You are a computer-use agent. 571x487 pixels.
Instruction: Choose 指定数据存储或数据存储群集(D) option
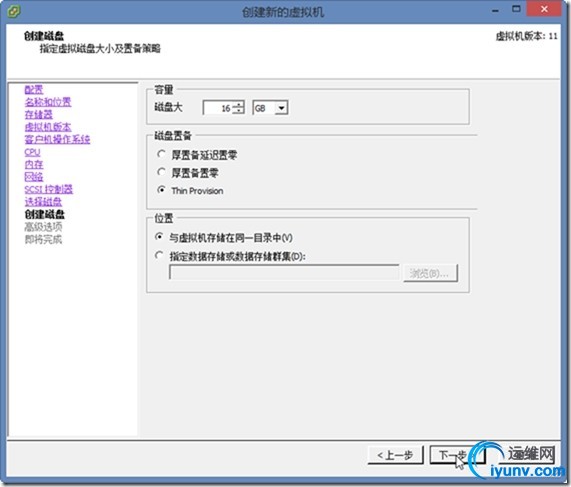pyautogui.click(x=159, y=255)
